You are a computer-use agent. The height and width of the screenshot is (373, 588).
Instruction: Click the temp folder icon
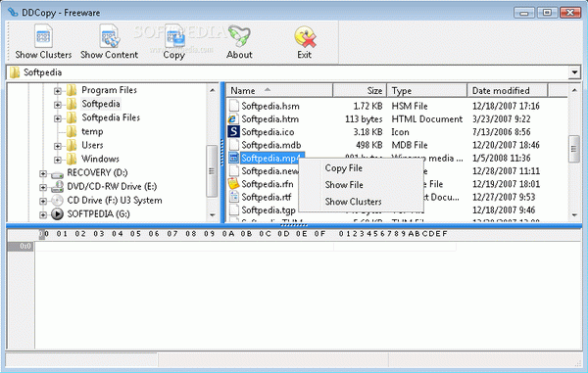(72, 131)
